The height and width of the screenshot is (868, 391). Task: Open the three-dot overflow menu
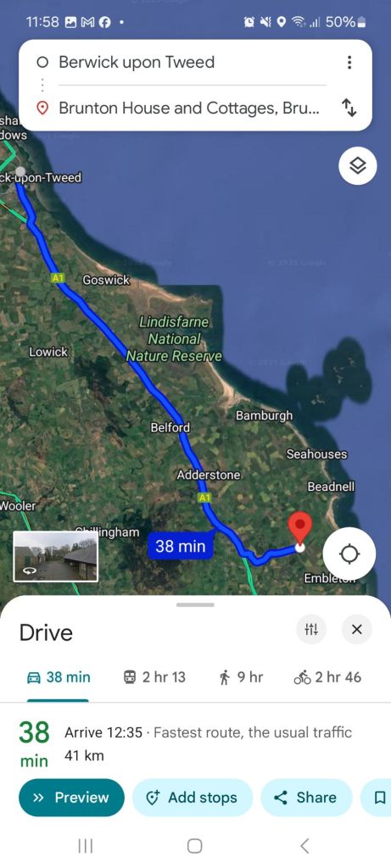[349, 62]
